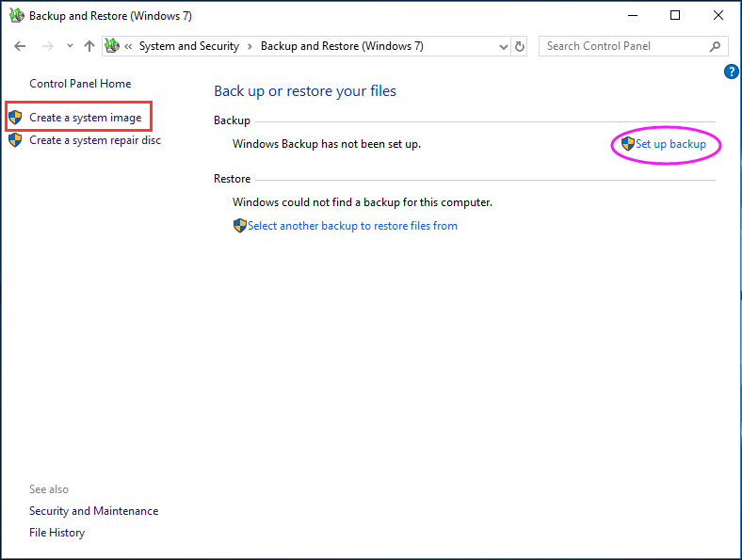Minimize the Backup and Restore window
Image resolution: width=742 pixels, height=560 pixels.
(633, 16)
